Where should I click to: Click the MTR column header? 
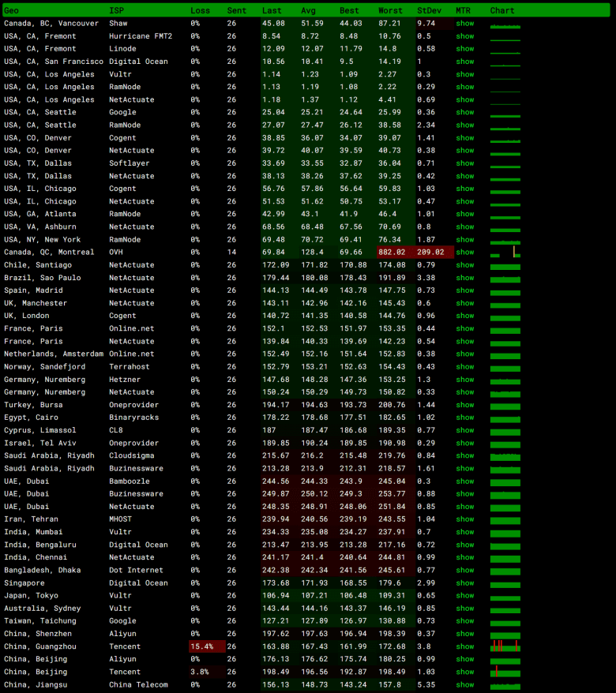tap(464, 10)
